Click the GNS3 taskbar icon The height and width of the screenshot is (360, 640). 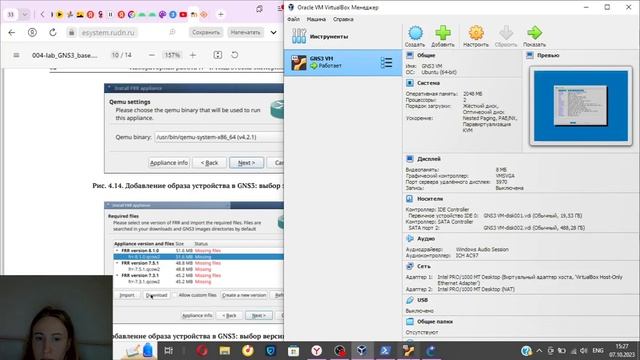(x=408, y=350)
